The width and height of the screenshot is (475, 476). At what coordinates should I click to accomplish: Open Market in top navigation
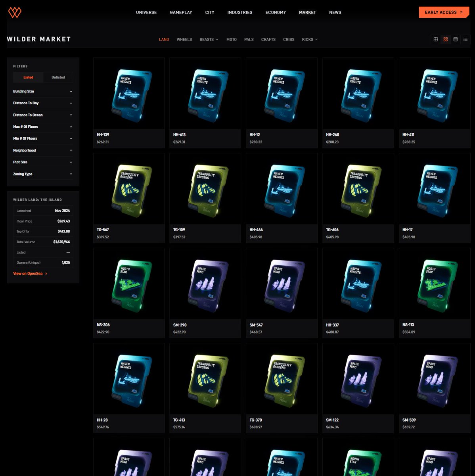click(x=307, y=12)
